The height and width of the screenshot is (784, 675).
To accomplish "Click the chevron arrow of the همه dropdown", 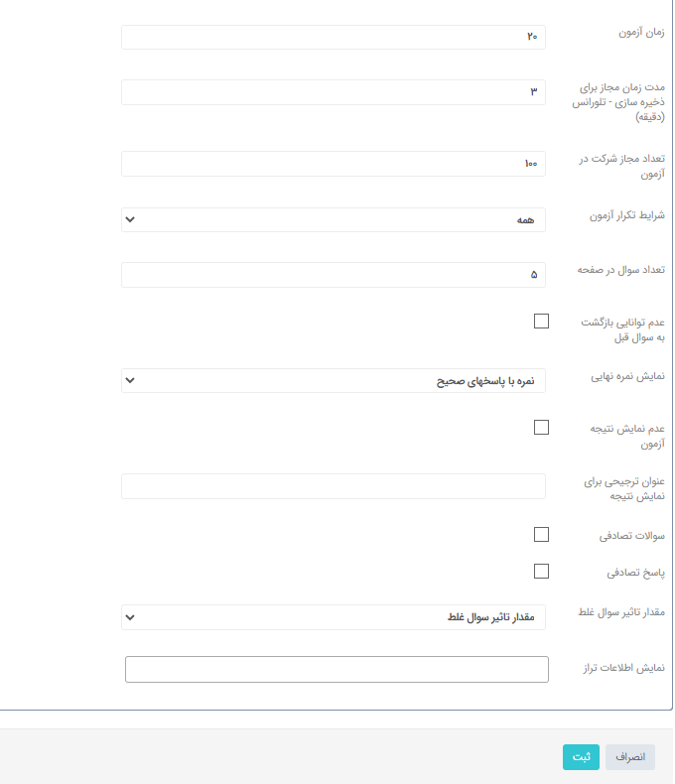I will pyautogui.click(x=130, y=219).
